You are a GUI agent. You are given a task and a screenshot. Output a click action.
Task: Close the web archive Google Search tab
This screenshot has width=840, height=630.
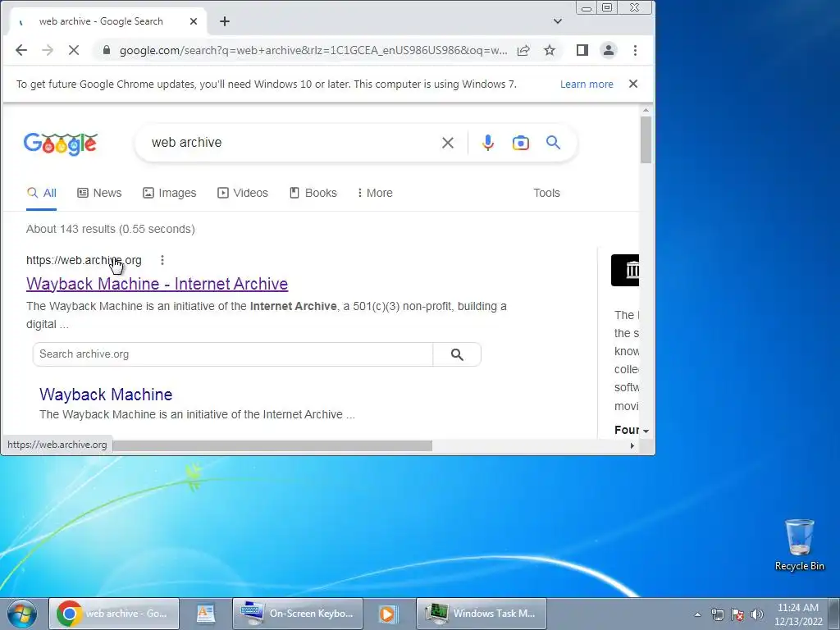[194, 21]
